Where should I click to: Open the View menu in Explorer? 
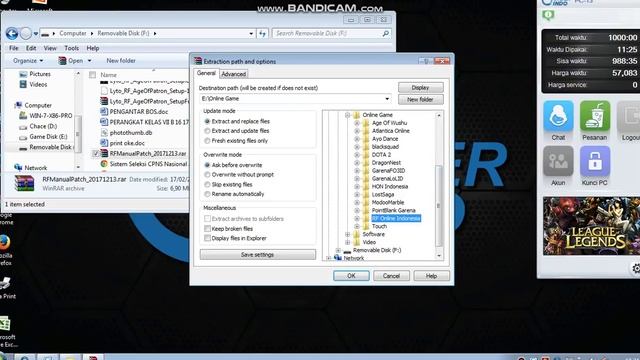(x=50, y=48)
